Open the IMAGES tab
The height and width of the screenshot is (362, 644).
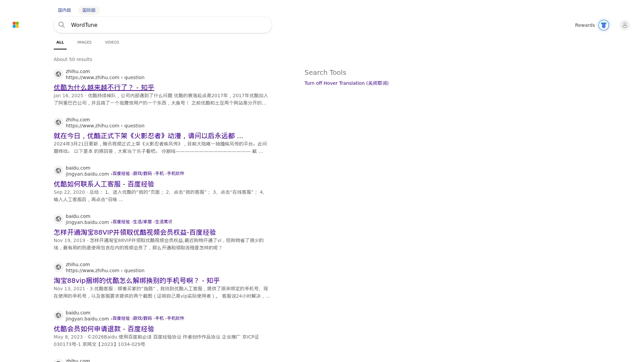[x=84, y=42]
